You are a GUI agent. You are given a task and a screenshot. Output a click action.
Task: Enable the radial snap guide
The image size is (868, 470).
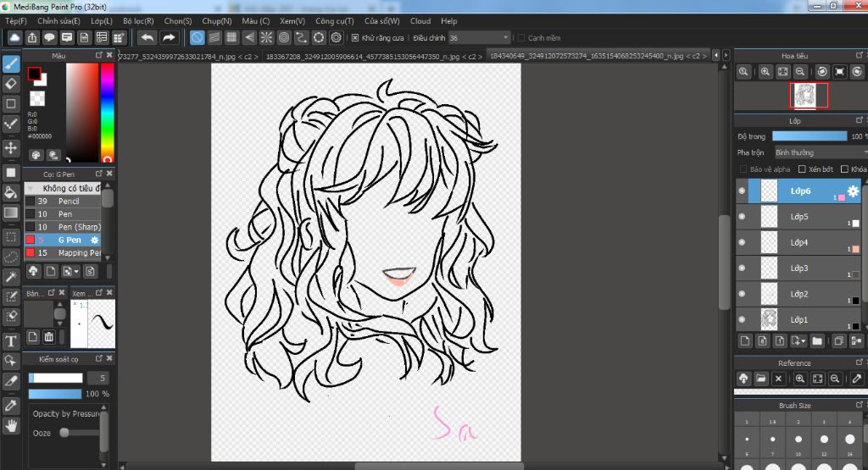[x=266, y=37]
